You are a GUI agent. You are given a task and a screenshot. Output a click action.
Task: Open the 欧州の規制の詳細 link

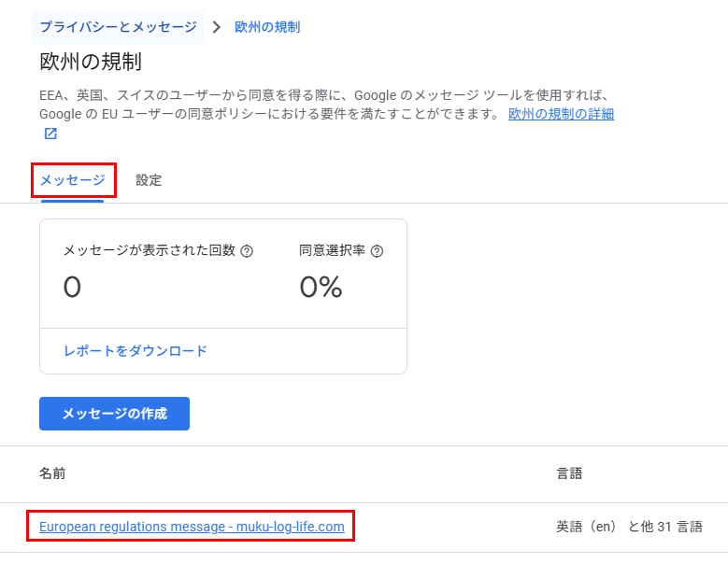pos(561,114)
